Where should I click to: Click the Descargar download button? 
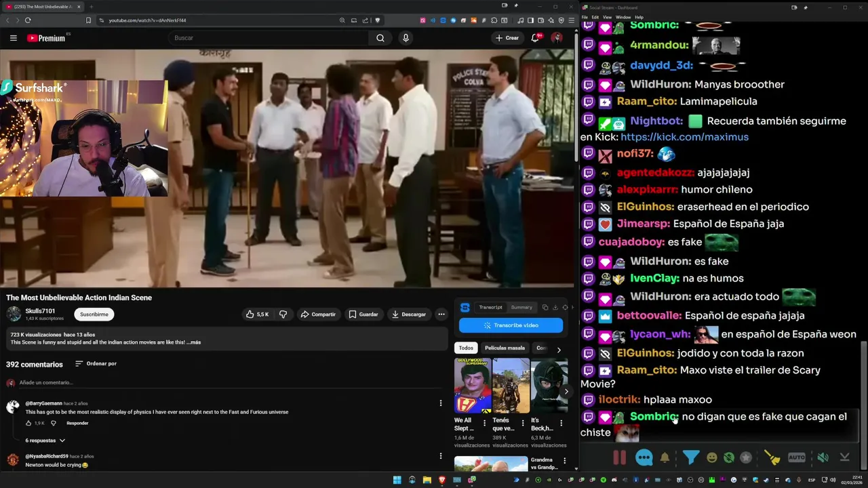coord(409,314)
